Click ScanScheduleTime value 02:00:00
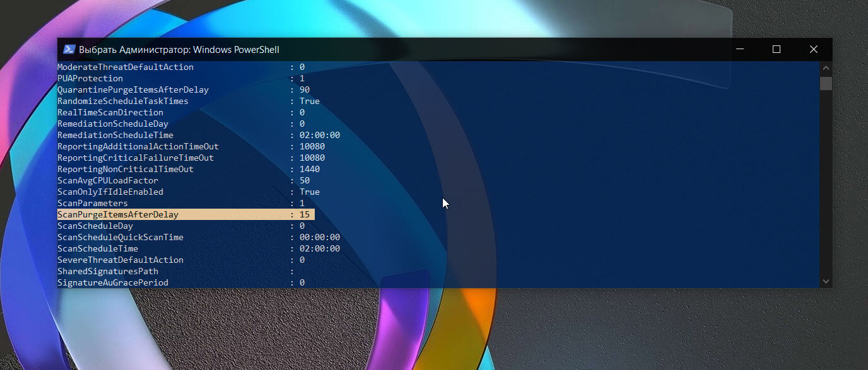868x370 pixels. click(x=320, y=248)
